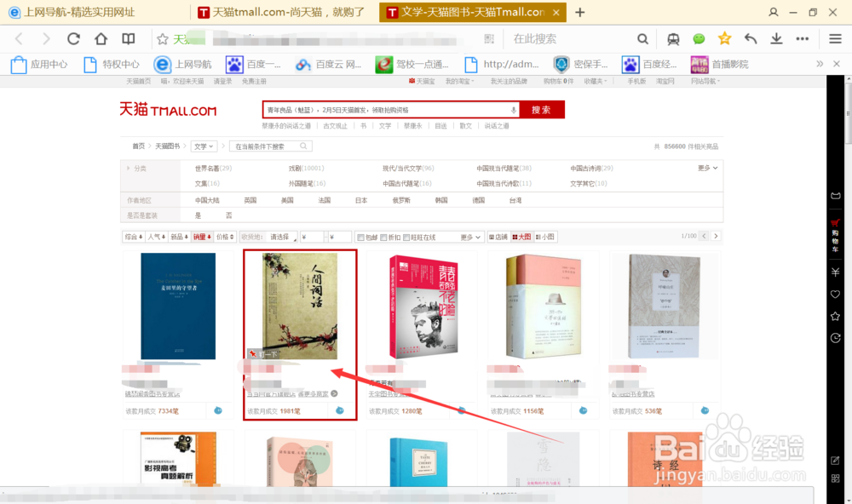Open the reading mode book icon
Screen dimensions: 852x504
[129, 38]
